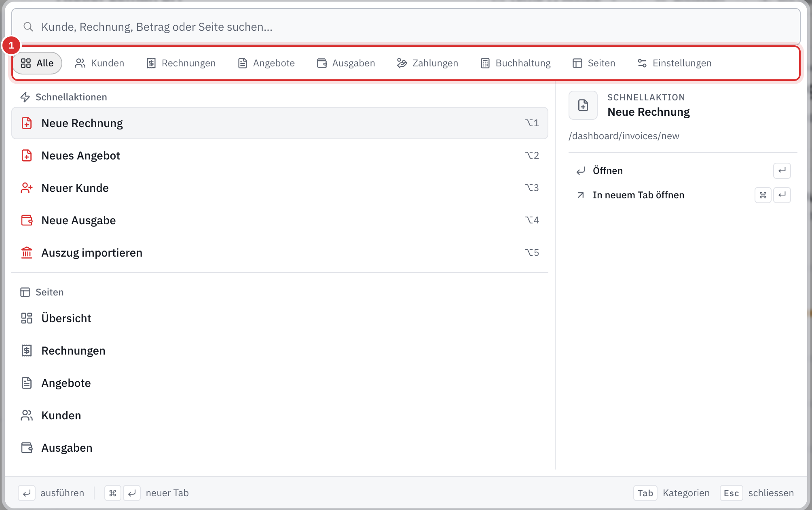This screenshot has height=510, width=812.
Task: Click In neuem Tab öffnen action
Action: coord(683,195)
